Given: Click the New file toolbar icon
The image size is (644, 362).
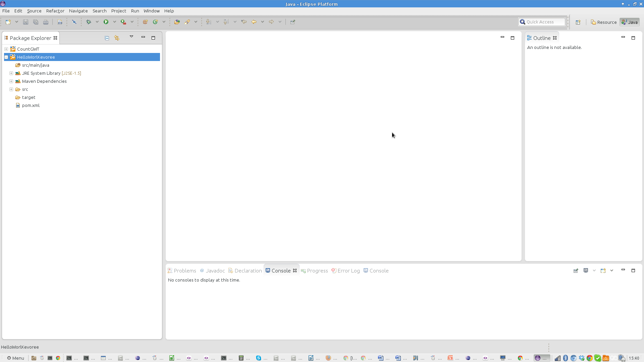Looking at the screenshot, I should [8, 22].
